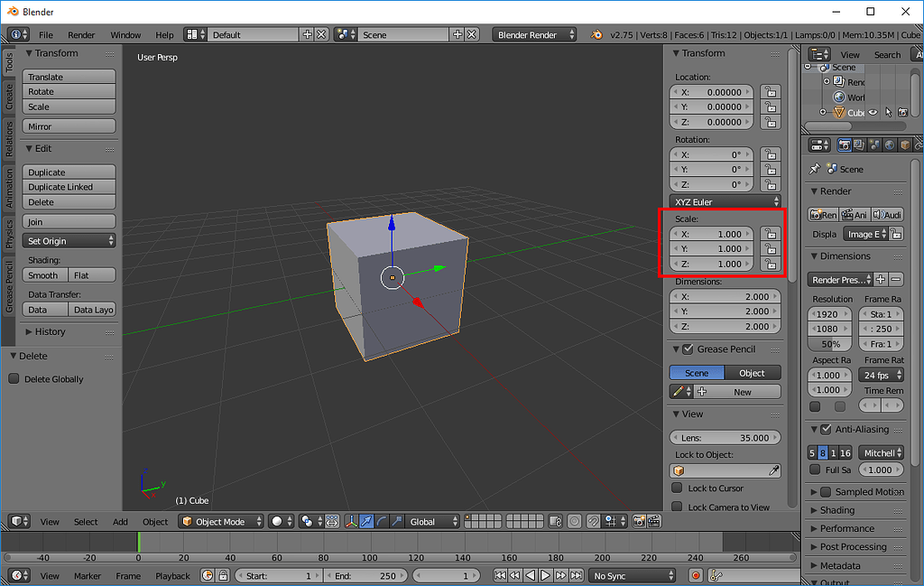
Task: Open the XYZ Euler rotation mode dropdown
Action: click(x=725, y=201)
